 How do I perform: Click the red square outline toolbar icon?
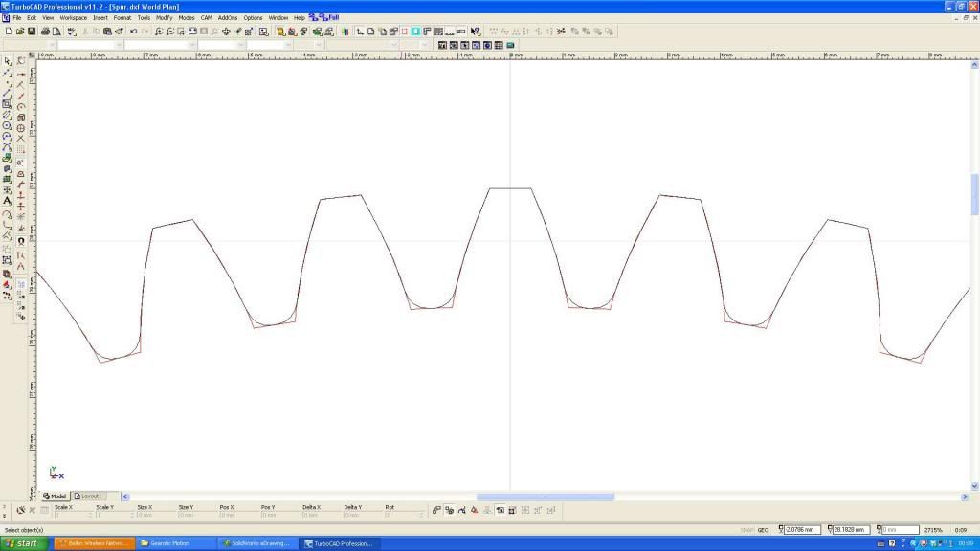click(405, 32)
